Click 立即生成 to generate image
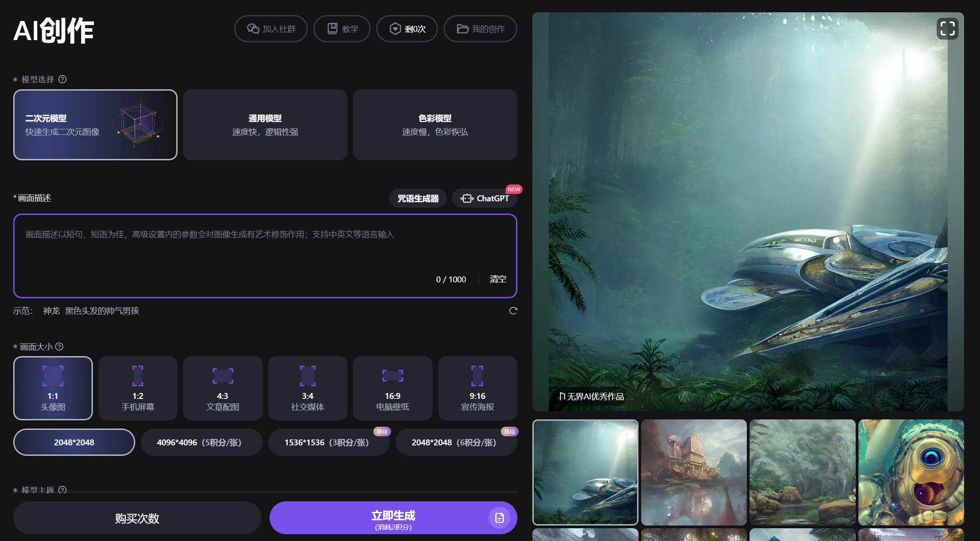980x541 pixels. tap(393, 518)
